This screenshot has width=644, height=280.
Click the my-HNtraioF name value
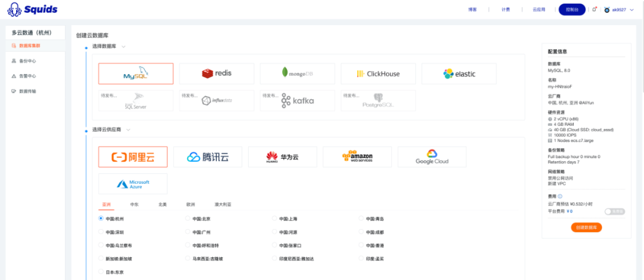tap(560, 87)
